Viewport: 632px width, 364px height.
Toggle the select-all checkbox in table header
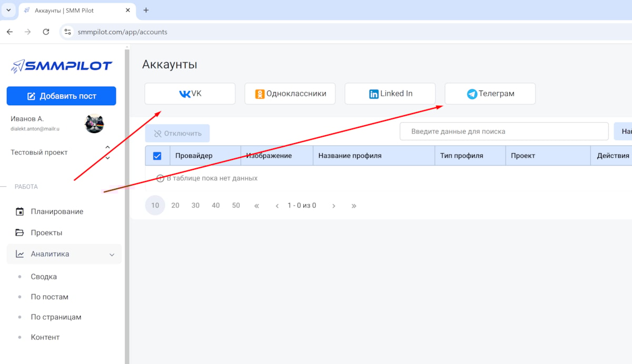point(157,156)
